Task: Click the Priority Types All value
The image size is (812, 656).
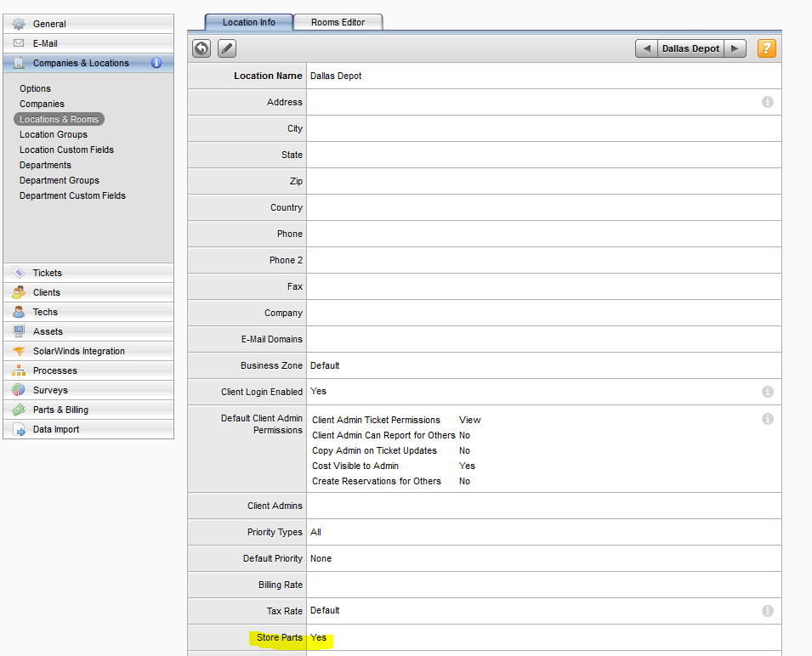Action: (x=315, y=532)
